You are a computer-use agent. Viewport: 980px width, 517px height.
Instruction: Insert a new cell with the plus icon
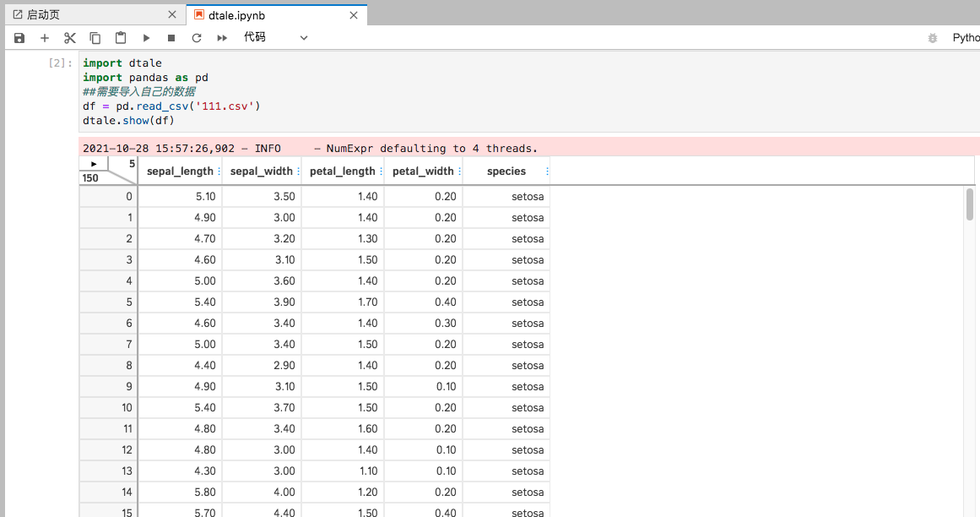pyautogui.click(x=44, y=37)
